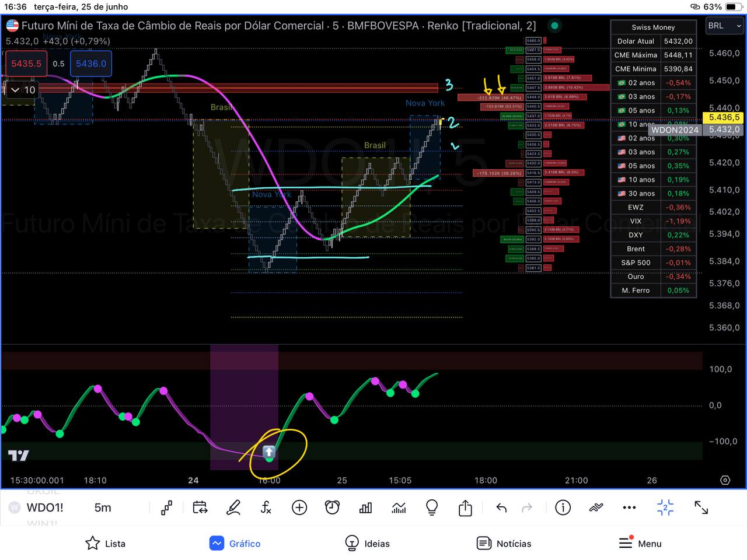This screenshot has width=747, height=560.
Task: Create an alert with clock icon
Action: click(x=333, y=508)
